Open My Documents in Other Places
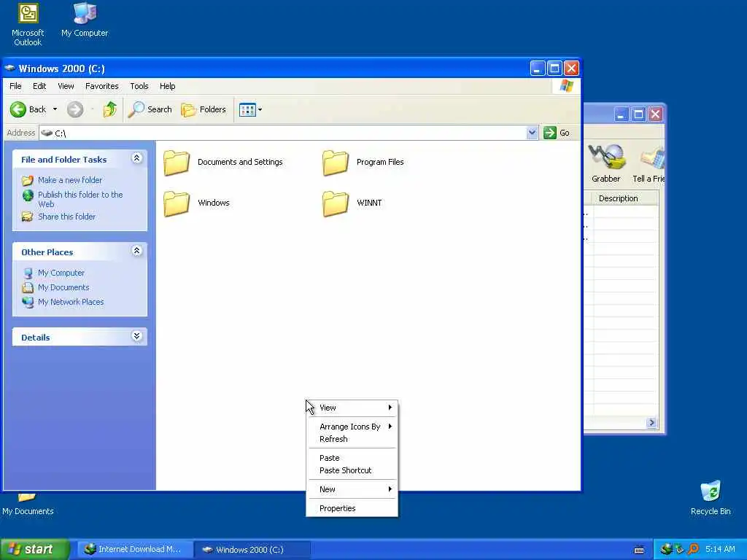Image resolution: width=747 pixels, height=560 pixels. point(63,287)
